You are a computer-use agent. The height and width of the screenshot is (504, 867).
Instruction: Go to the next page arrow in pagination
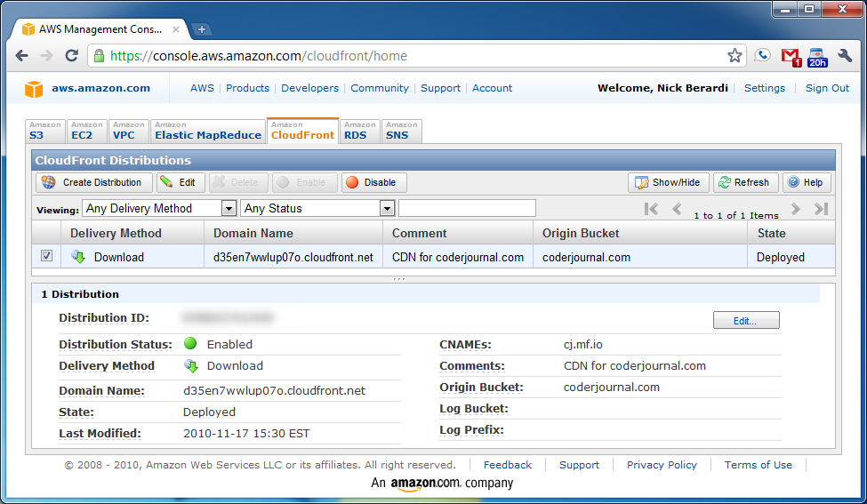pos(796,209)
